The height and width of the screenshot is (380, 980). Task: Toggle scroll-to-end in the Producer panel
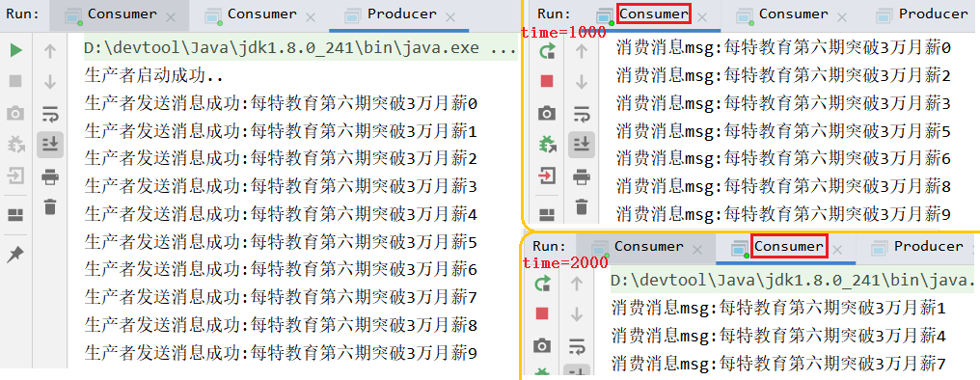50,145
